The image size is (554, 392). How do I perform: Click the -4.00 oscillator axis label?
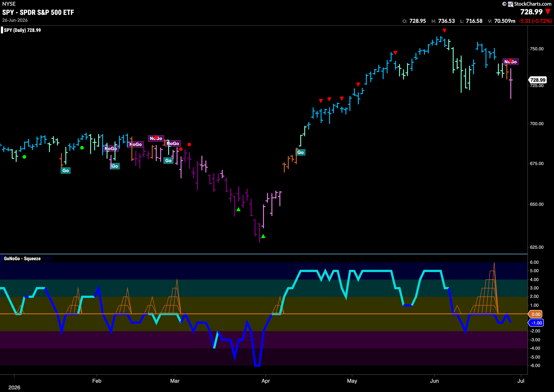click(535, 348)
